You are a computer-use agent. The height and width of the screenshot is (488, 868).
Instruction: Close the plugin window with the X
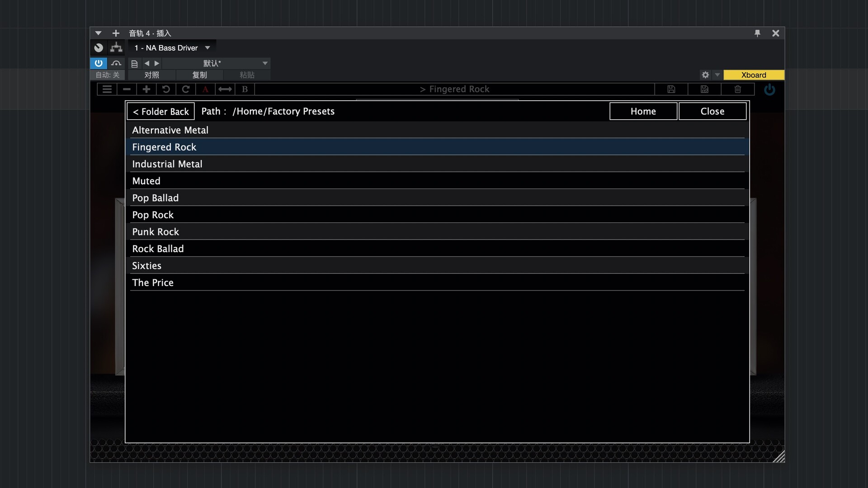click(776, 33)
